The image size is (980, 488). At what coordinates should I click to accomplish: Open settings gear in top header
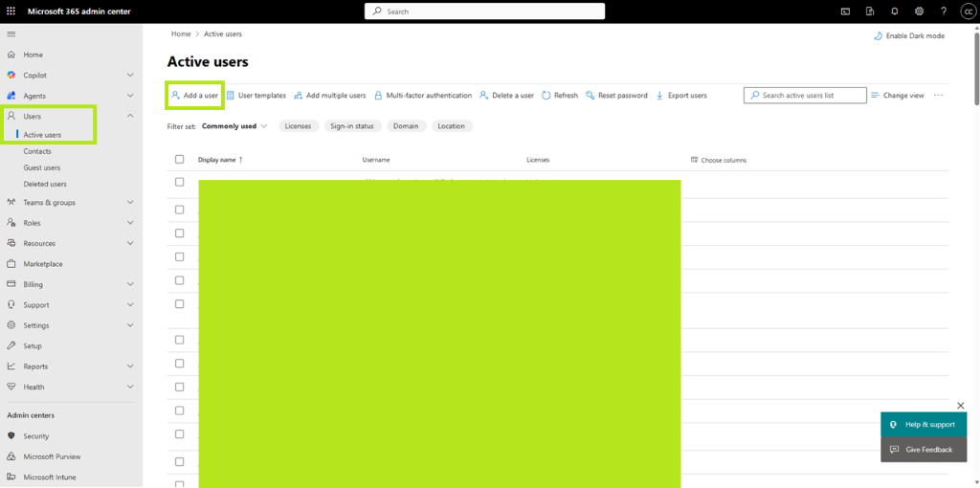(x=919, y=11)
